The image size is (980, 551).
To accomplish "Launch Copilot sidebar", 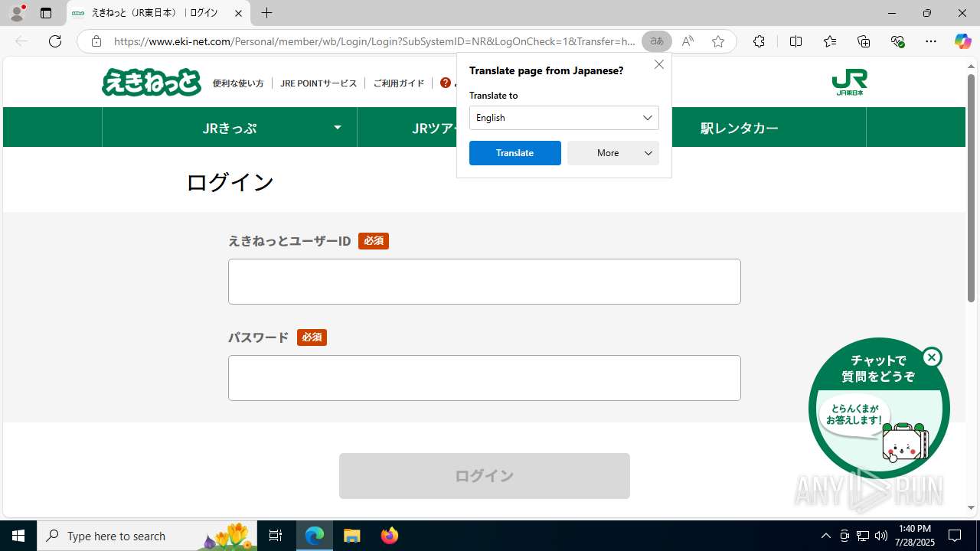I will tap(962, 41).
